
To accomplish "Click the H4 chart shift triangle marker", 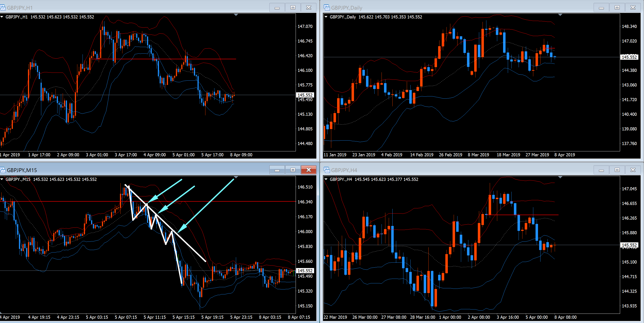I will pos(560,177).
